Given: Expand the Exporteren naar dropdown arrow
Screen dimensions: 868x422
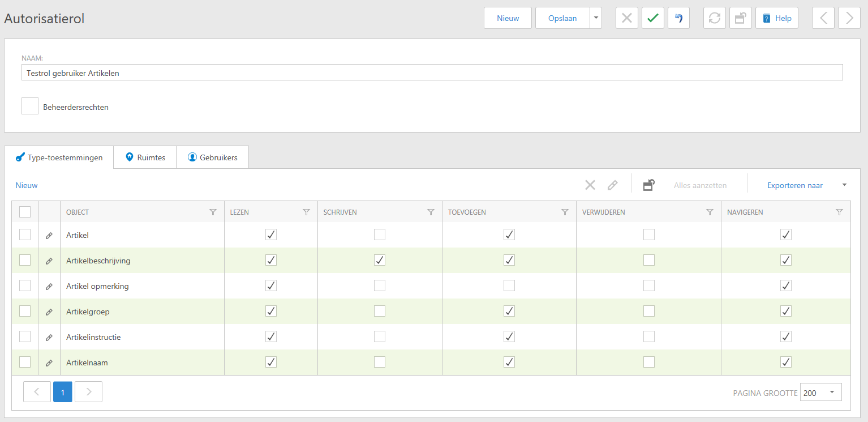Looking at the screenshot, I should coord(844,185).
